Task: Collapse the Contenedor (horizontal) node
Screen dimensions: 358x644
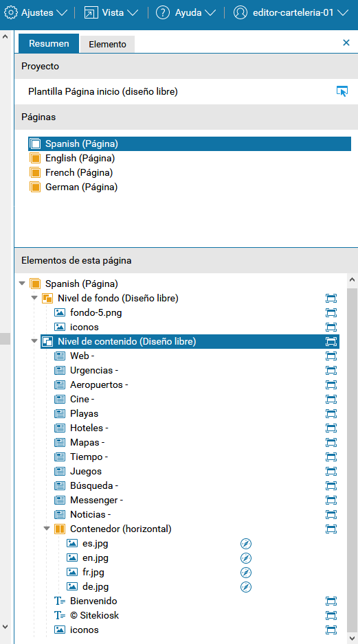Action: tap(47, 529)
